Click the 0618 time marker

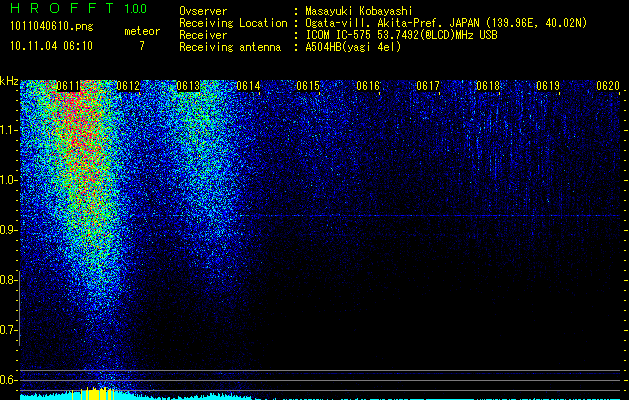click(x=488, y=86)
